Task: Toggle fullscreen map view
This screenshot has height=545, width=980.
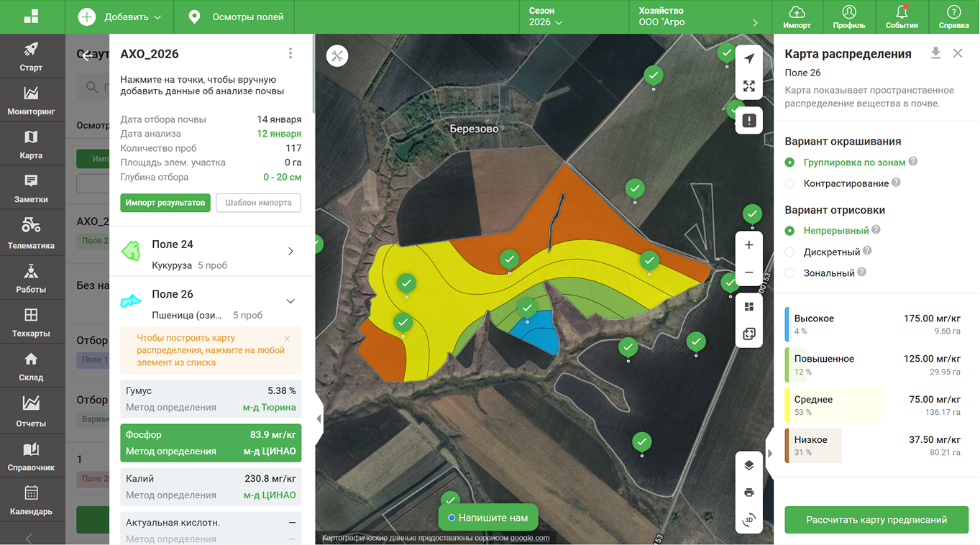Action: tap(749, 86)
